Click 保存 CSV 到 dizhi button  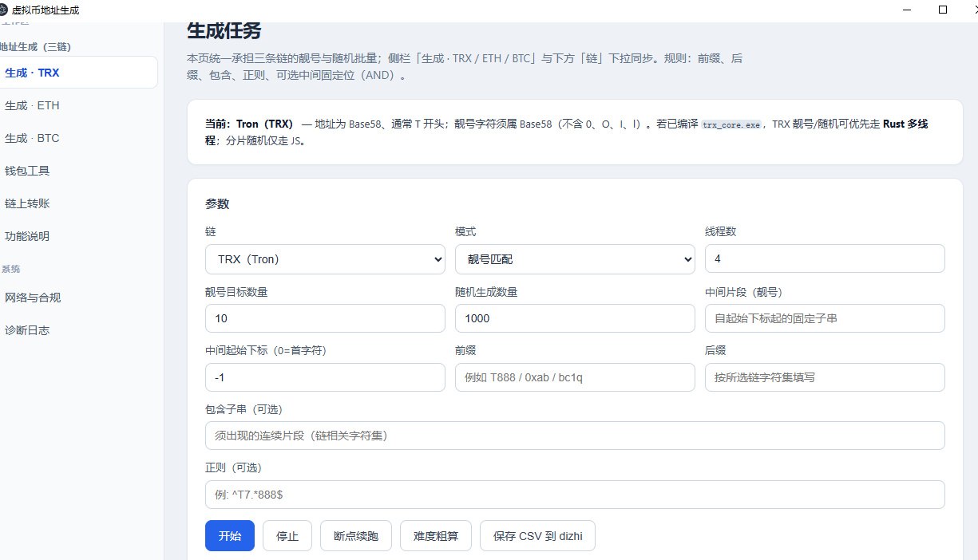(537, 536)
